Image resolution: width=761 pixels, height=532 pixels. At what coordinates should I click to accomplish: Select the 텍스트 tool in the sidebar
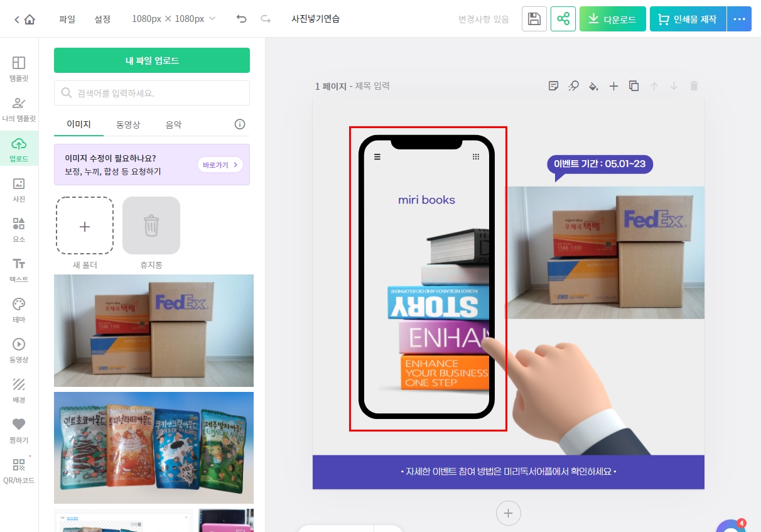[19, 270]
